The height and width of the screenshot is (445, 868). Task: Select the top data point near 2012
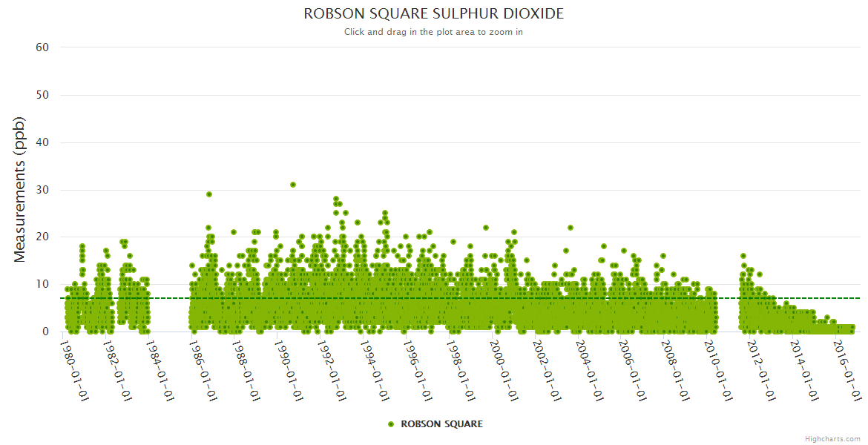point(743,256)
